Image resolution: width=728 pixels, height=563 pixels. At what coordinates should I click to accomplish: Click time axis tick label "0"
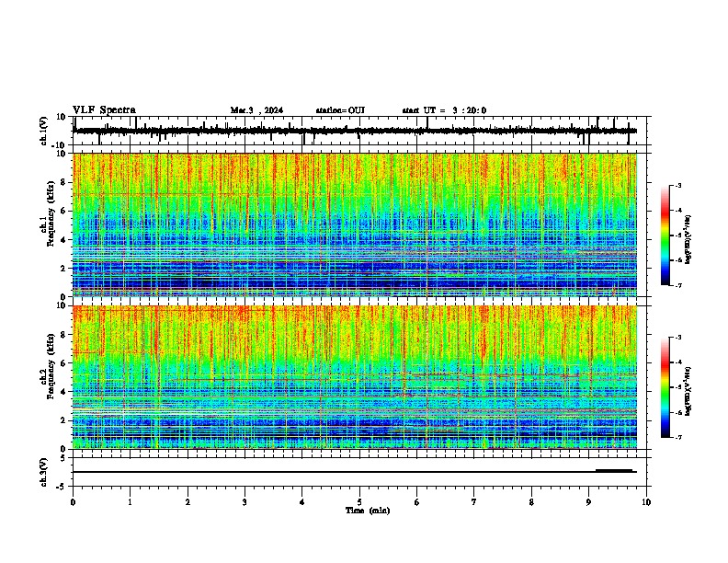click(73, 502)
